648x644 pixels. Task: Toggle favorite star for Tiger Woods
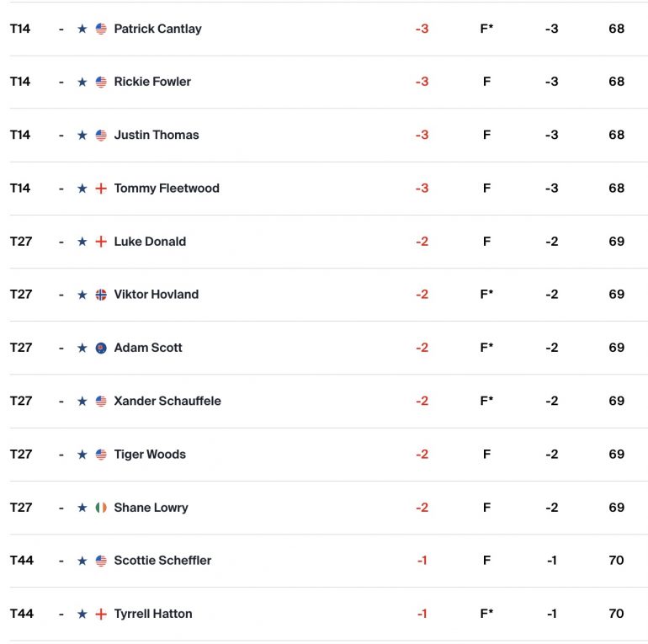click(82, 455)
